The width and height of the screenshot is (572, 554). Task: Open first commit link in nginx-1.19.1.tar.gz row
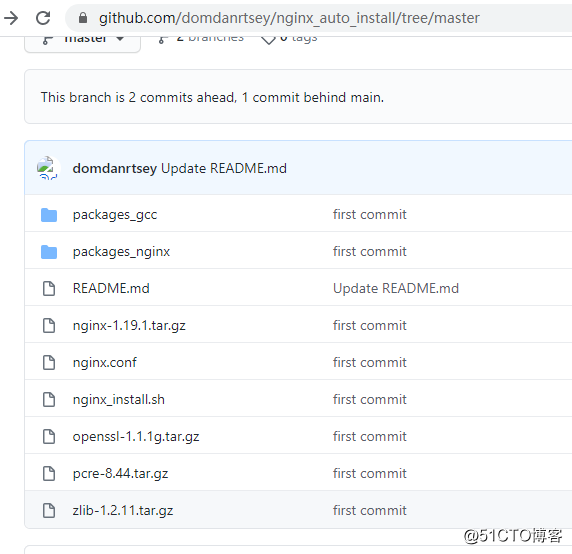(x=370, y=325)
